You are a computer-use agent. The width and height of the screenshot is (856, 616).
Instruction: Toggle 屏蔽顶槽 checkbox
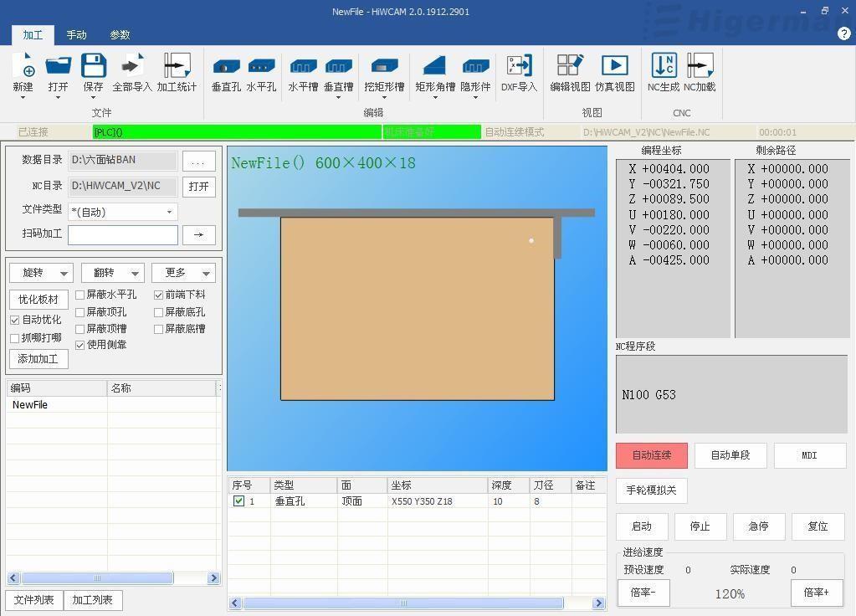[79, 329]
